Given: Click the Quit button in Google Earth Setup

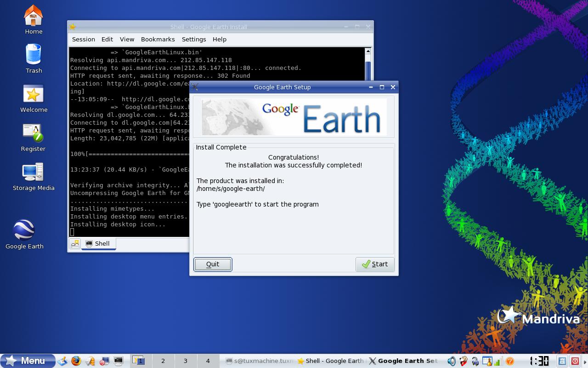Looking at the screenshot, I should pos(213,264).
